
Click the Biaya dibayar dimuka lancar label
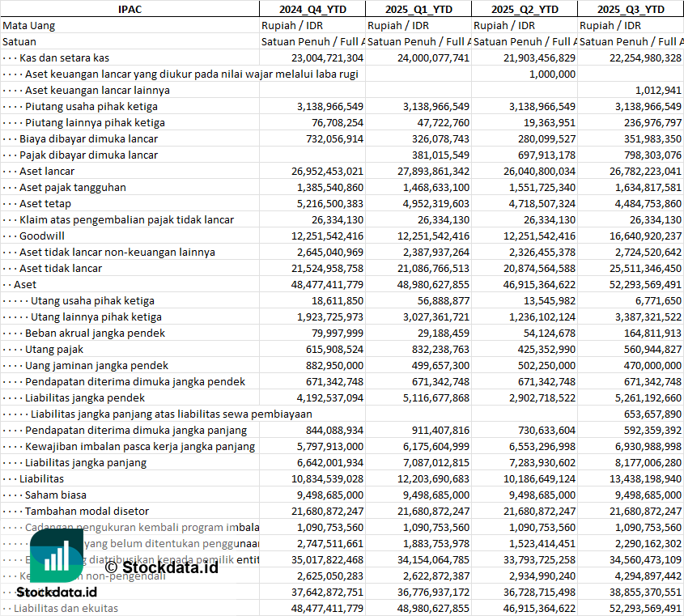(89, 138)
